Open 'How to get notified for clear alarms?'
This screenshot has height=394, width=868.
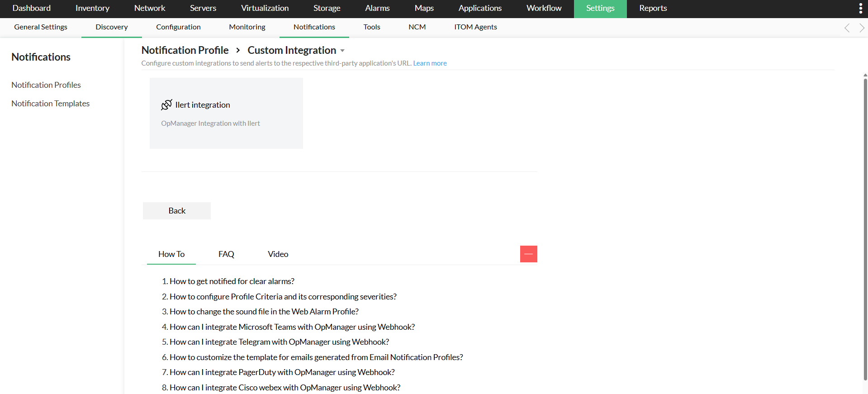coord(232,281)
